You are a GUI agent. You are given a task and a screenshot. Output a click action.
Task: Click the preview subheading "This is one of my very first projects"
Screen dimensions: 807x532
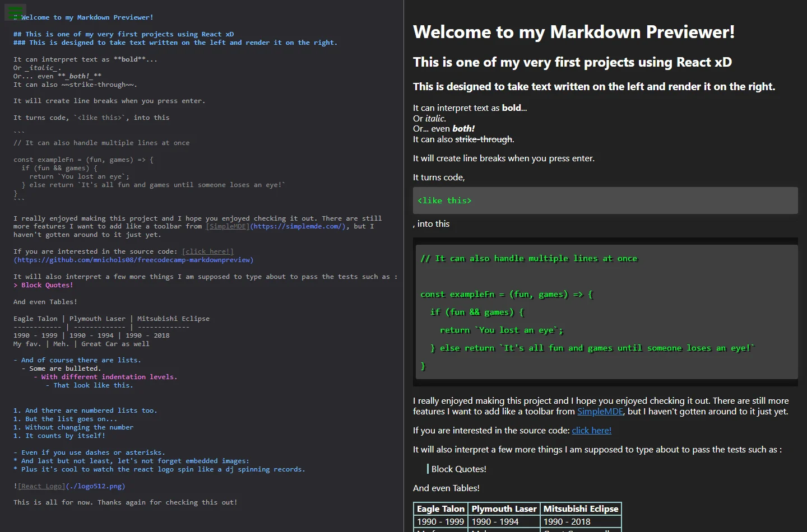click(x=572, y=63)
